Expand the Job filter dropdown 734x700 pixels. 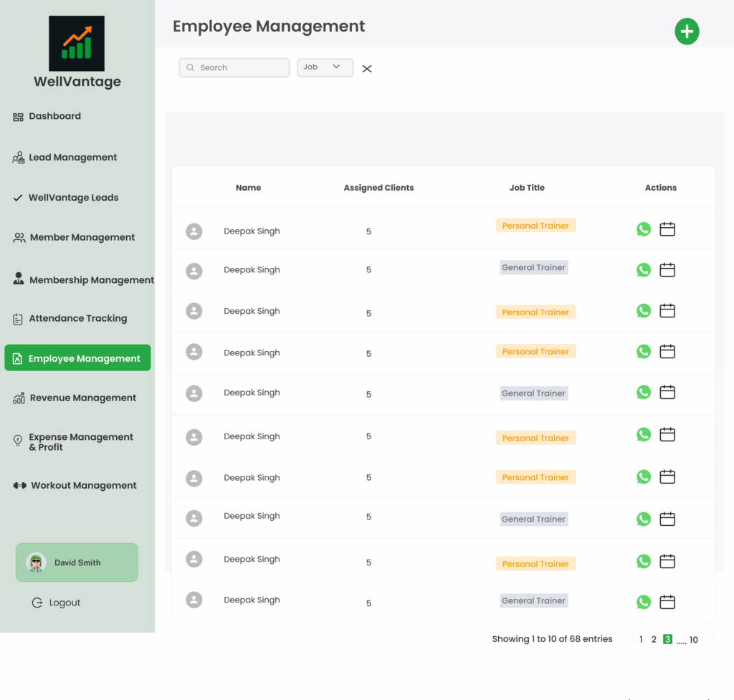325,67
